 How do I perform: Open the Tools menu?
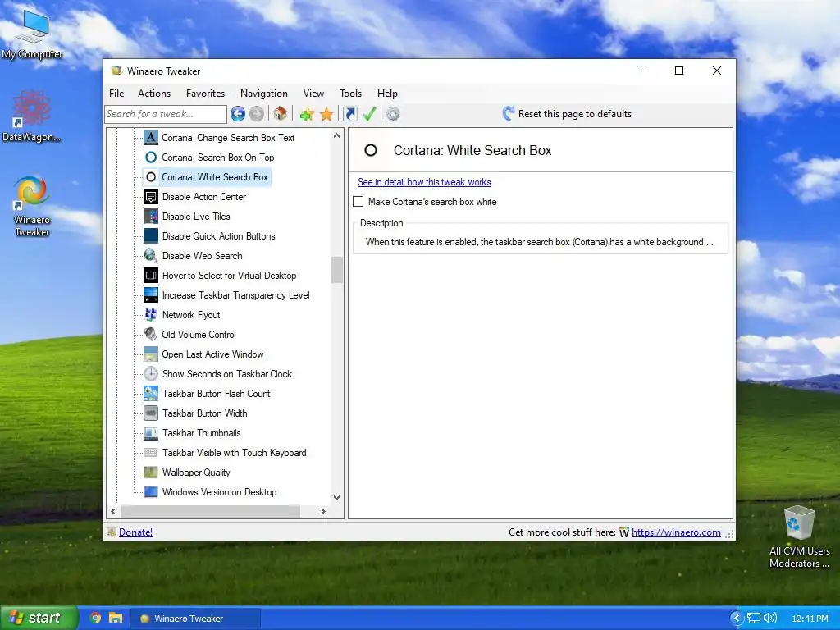[351, 94]
